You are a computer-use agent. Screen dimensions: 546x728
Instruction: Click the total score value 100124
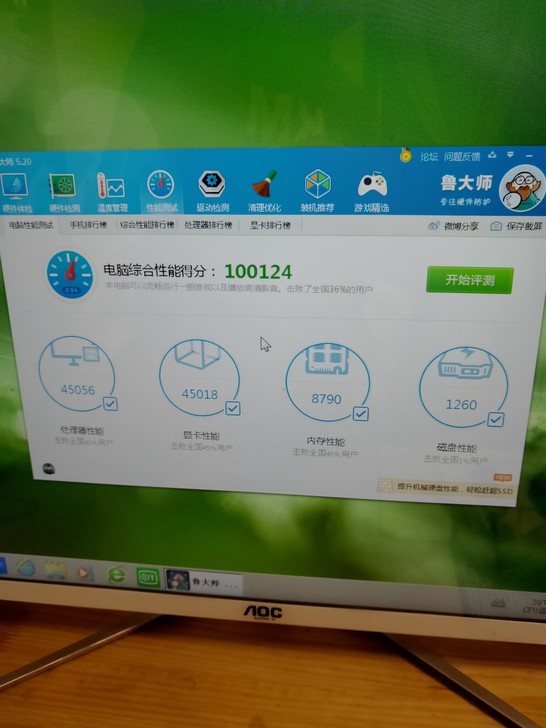(258, 272)
